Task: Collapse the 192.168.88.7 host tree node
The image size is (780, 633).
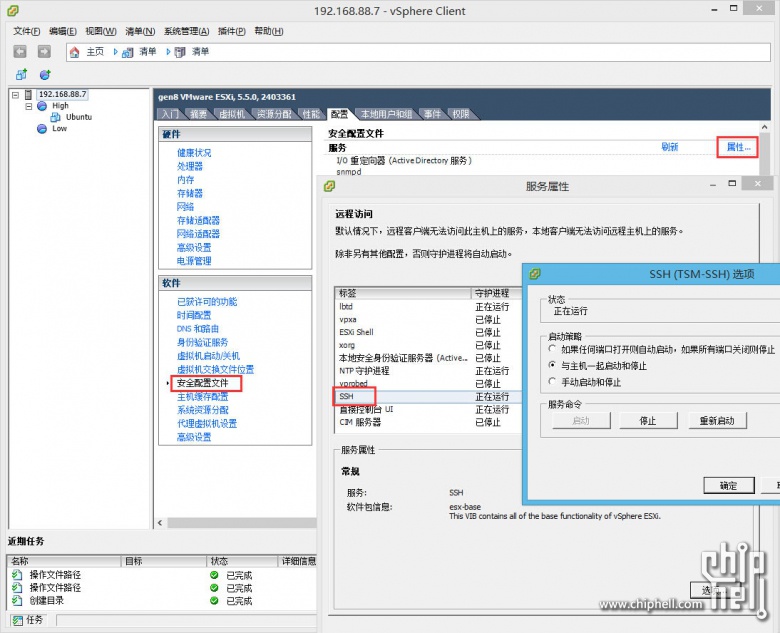Action: pos(17,94)
